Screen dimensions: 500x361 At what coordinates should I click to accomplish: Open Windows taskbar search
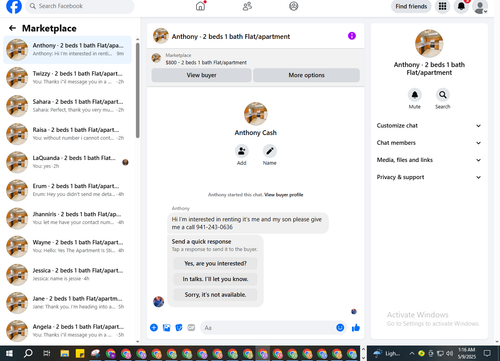pyautogui.click(x=28, y=353)
